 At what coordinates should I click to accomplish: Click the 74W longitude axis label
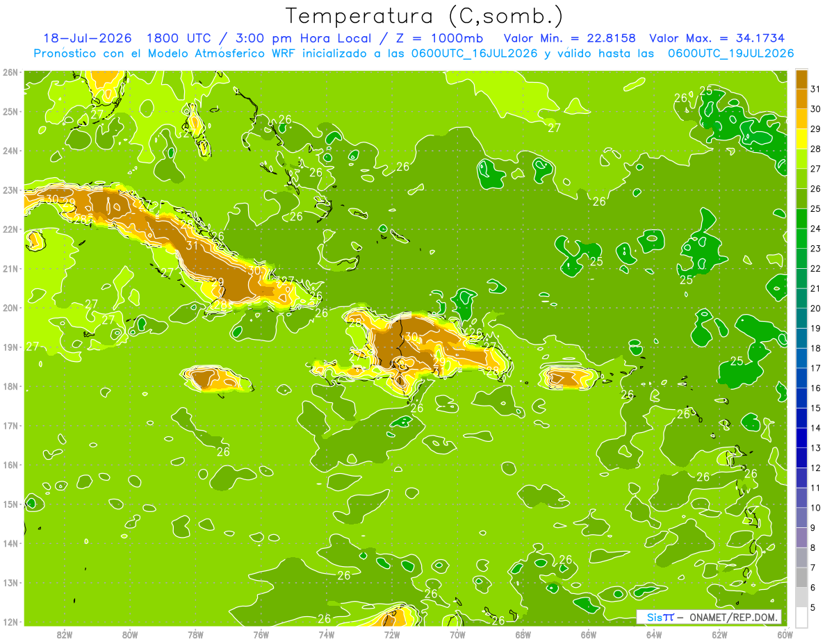point(326,634)
